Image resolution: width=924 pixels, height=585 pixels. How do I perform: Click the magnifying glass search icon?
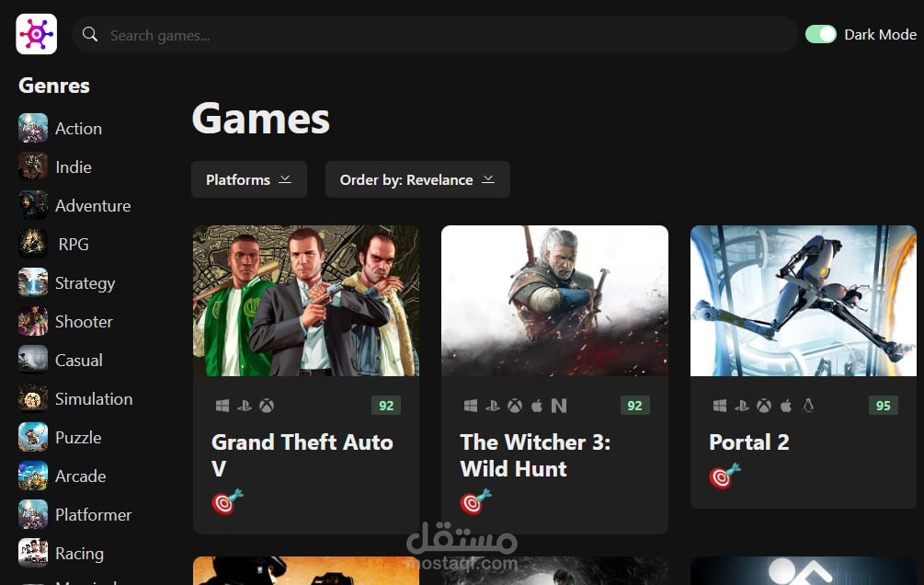89,34
